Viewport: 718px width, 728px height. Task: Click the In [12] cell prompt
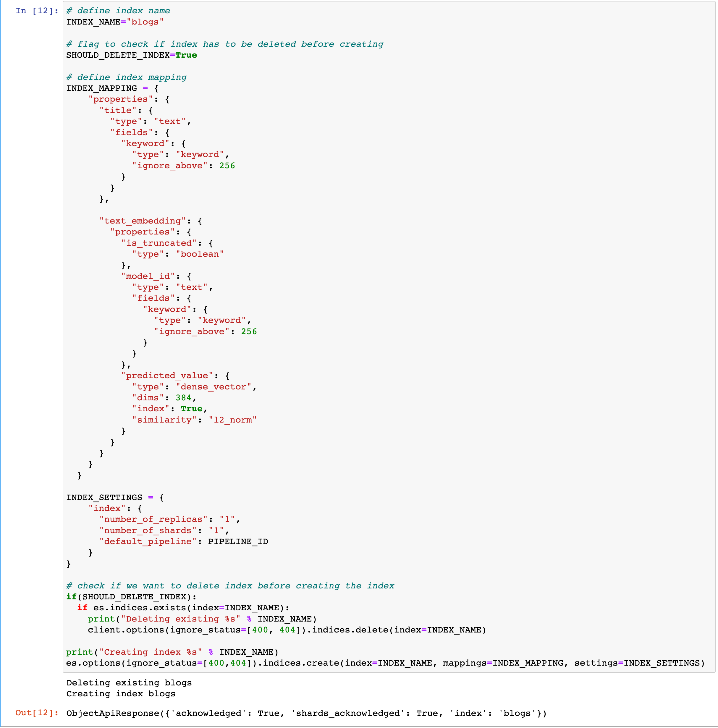click(37, 11)
